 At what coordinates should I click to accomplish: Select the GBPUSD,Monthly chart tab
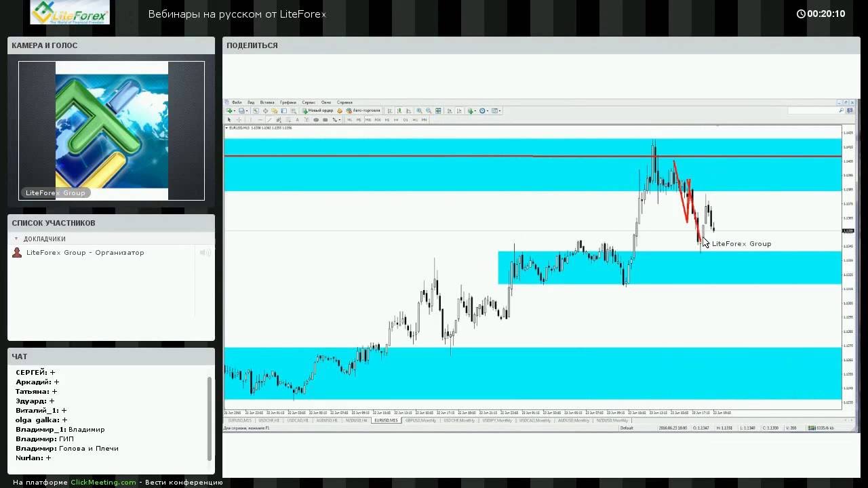421,420
